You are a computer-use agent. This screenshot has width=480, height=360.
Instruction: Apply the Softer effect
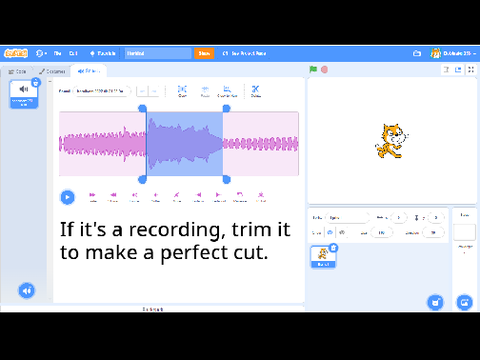pos(155,197)
